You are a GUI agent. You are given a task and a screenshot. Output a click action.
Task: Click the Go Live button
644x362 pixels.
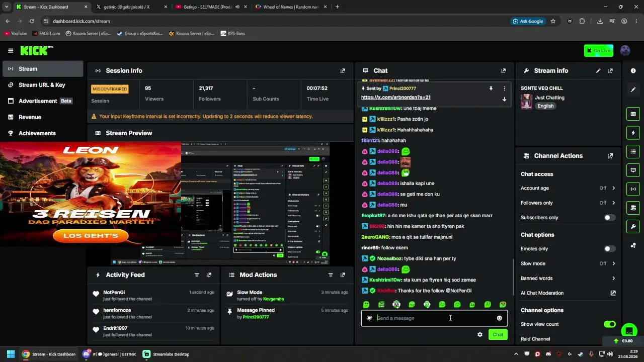598,50
